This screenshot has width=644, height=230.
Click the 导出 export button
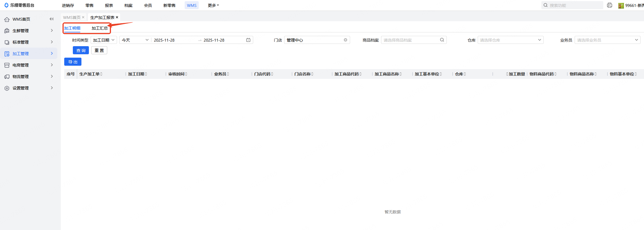(73, 62)
